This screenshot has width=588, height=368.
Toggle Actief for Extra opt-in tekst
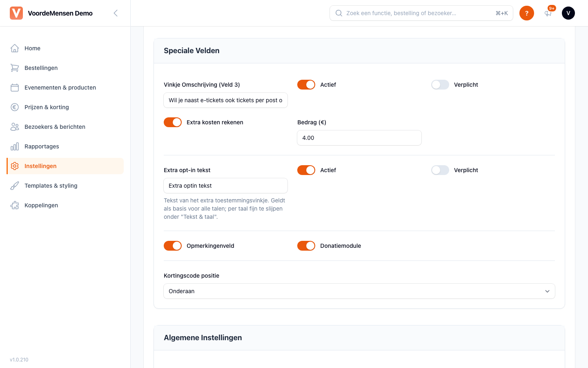(306, 170)
